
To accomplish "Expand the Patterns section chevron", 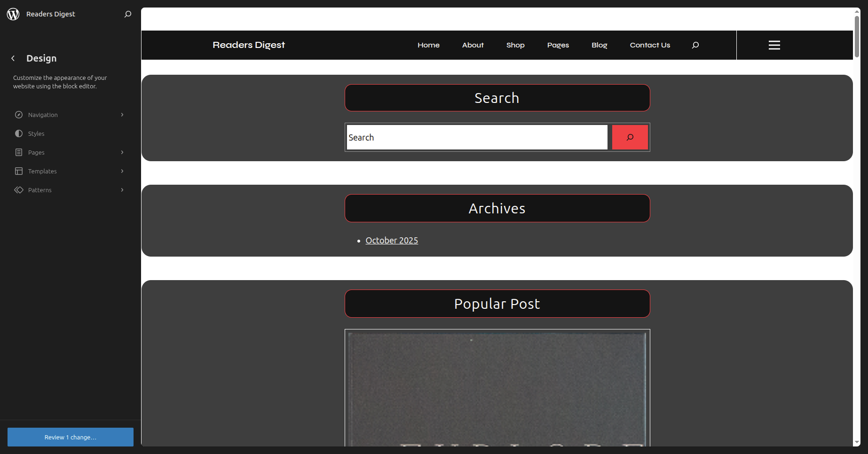I will [122, 190].
